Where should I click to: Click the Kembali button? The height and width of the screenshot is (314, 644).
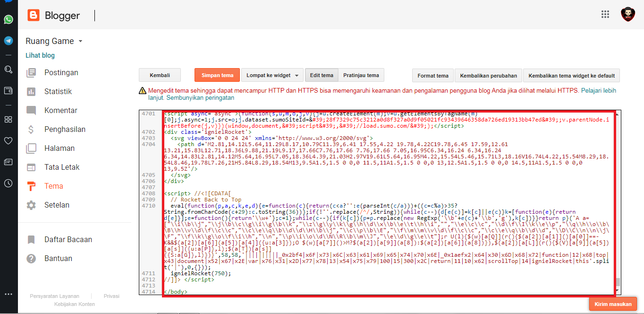pos(160,75)
